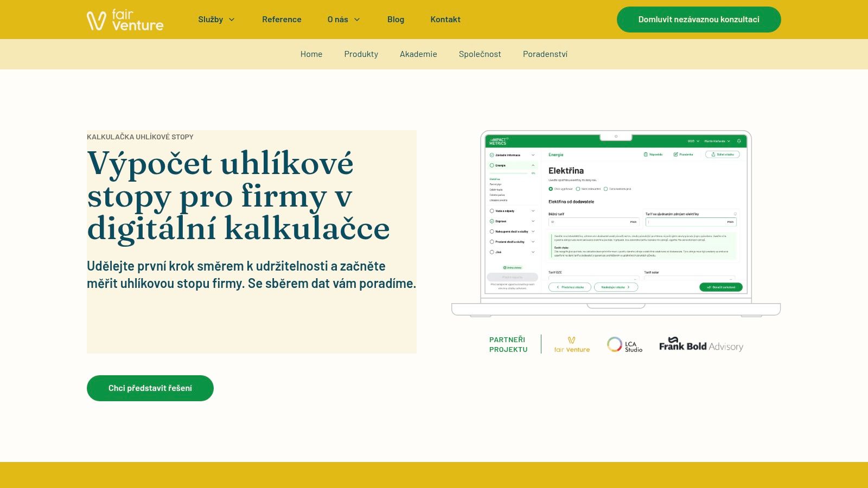This screenshot has width=868, height=488.
Task: Switch to the Akademie tab
Action: tap(418, 54)
